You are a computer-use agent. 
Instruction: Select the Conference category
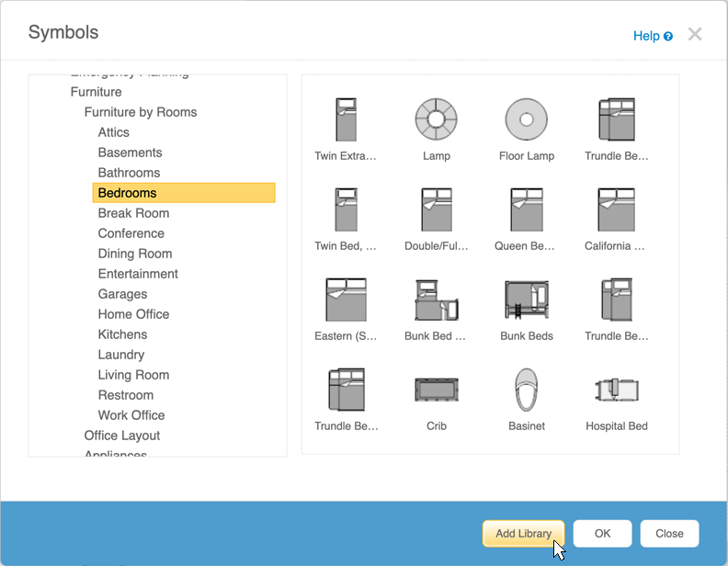pos(131,233)
